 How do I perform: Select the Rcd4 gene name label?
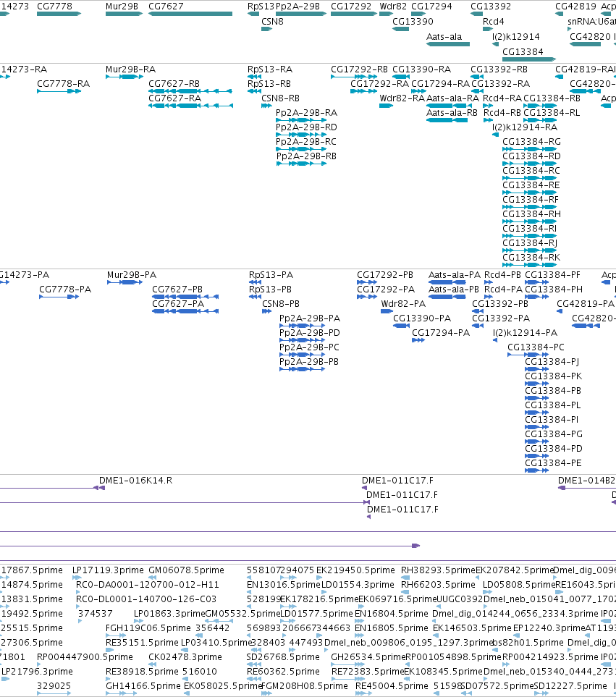494,21
